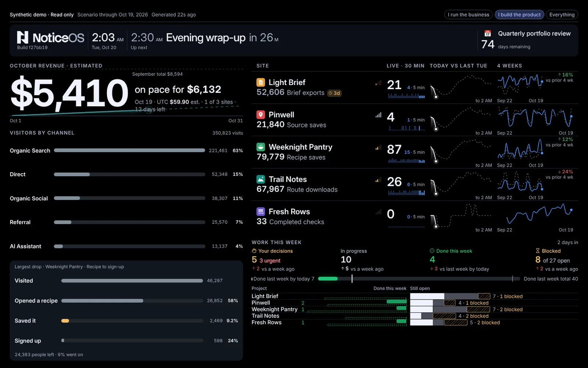
Task: Switch to the Everything view
Action: 562,15
